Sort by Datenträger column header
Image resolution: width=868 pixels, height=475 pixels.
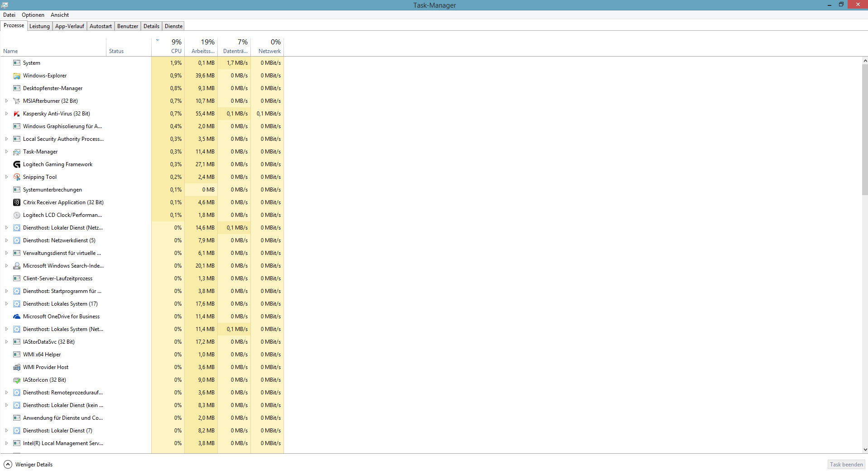tap(234, 47)
